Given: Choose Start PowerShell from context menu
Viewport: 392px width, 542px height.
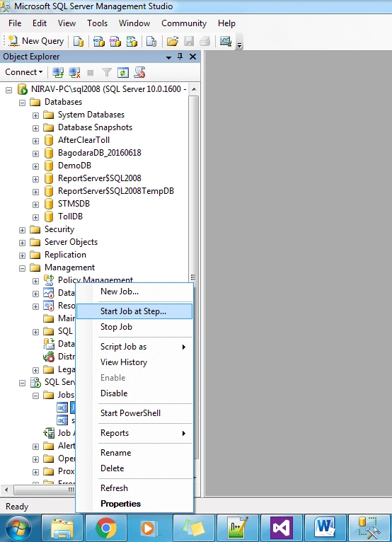Looking at the screenshot, I should pyautogui.click(x=134, y=413).
